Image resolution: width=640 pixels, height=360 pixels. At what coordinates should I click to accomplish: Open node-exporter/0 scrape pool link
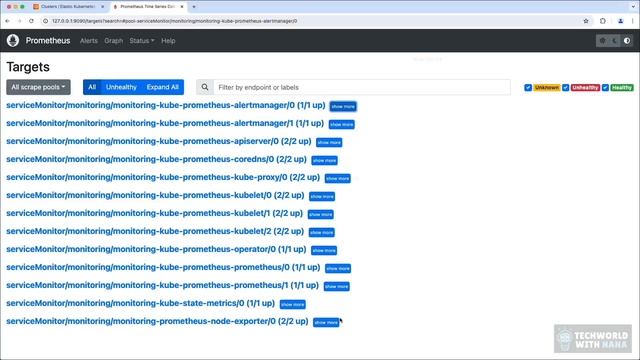tap(157, 321)
